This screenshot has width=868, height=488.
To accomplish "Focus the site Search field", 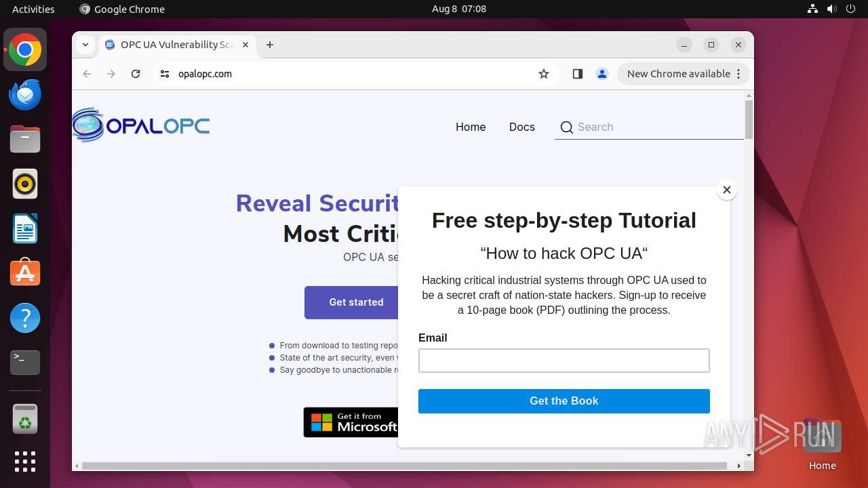I will [651, 127].
